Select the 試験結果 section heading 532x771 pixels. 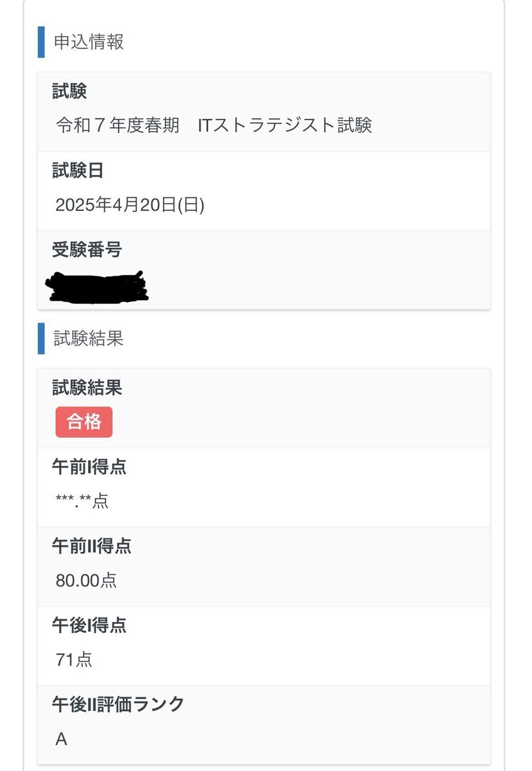pos(89,339)
